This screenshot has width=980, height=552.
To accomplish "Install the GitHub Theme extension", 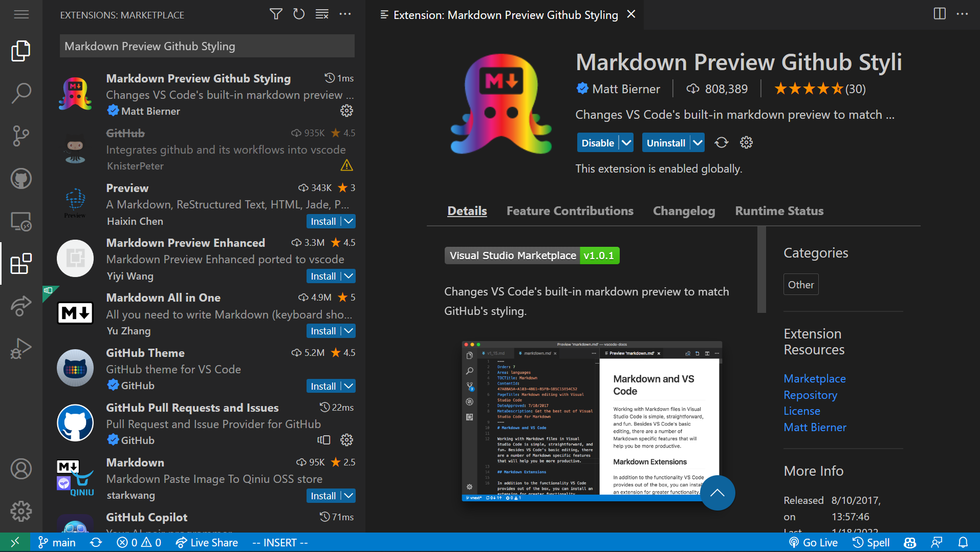I will point(323,386).
